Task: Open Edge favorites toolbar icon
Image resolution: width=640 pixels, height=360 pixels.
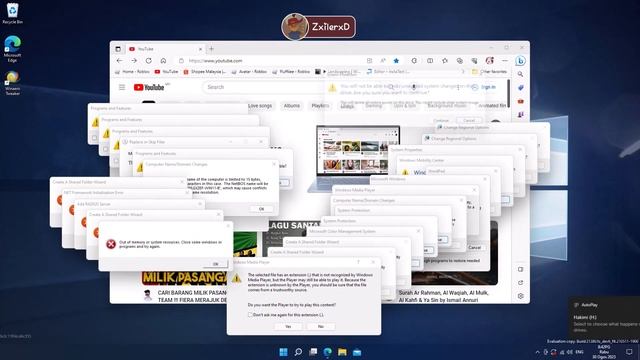Action: click(445, 60)
